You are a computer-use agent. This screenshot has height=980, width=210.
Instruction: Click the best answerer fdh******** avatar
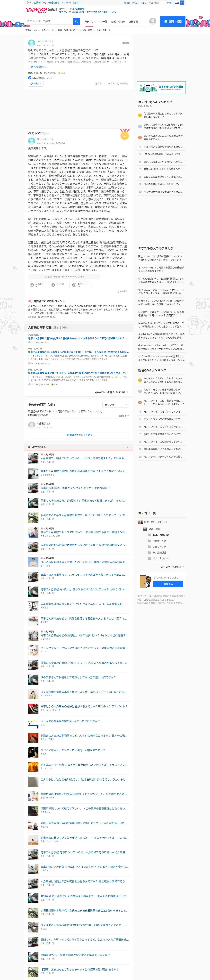coord(32,141)
